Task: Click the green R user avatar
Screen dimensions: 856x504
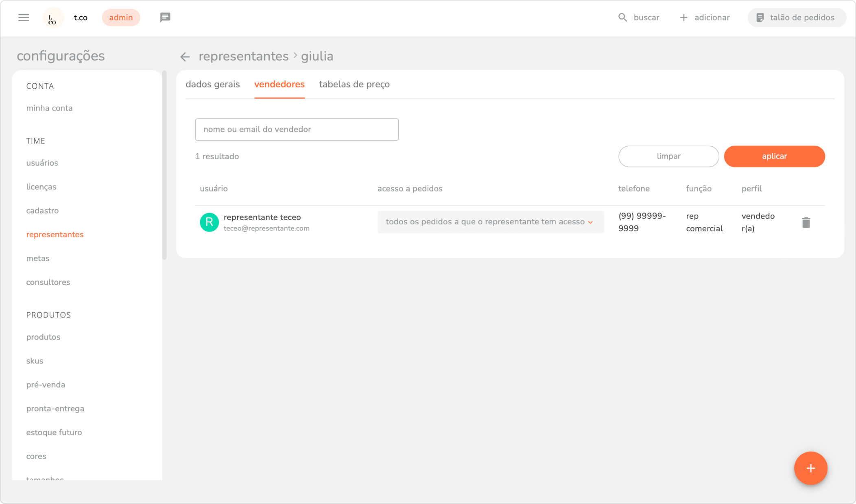Action: (209, 222)
